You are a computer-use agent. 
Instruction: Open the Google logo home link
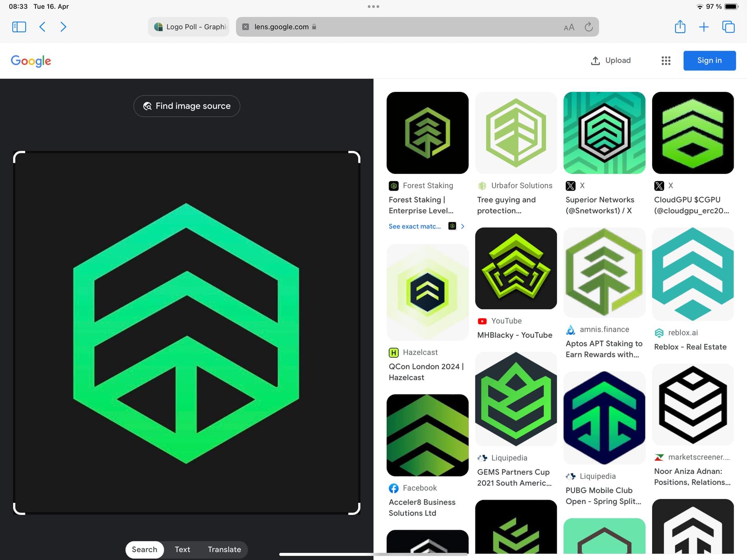[x=31, y=61]
